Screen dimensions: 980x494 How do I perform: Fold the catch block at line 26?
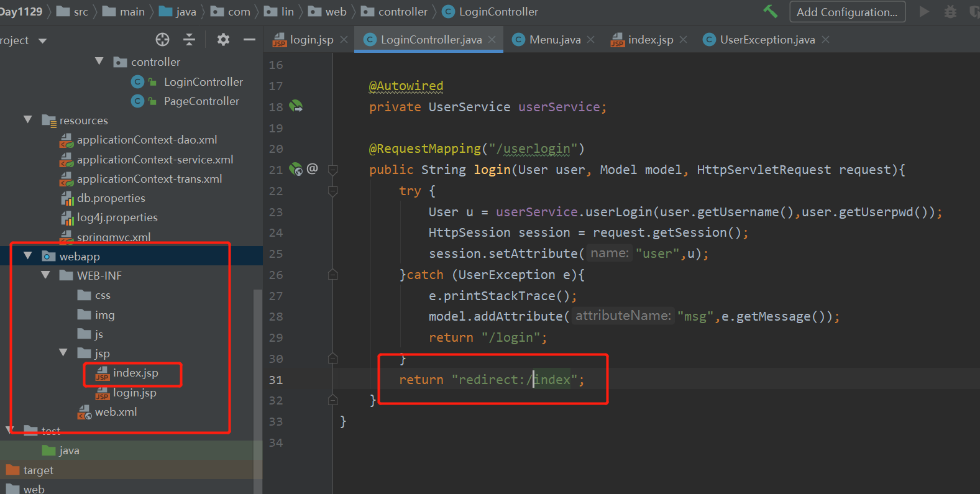click(x=332, y=275)
